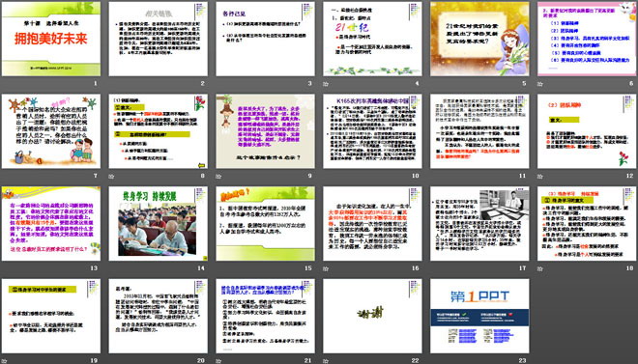
Task: Select slide 3 titled '各抒己见'
Action: click(x=265, y=39)
